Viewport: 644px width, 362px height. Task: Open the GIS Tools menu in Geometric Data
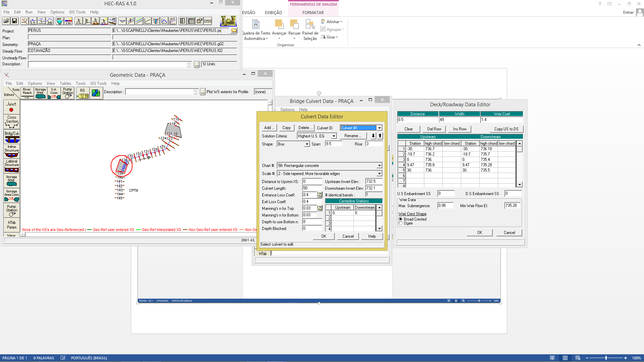[x=98, y=83]
